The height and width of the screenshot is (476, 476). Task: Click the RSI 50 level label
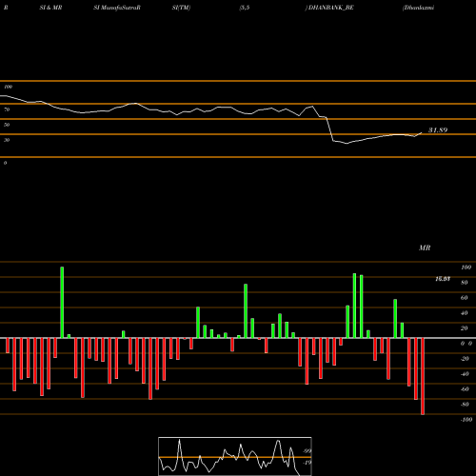(7, 125)
